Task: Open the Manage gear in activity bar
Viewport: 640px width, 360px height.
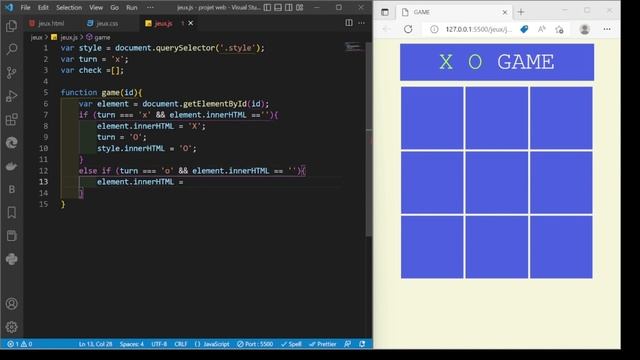Action: click(x=11, y=327)
